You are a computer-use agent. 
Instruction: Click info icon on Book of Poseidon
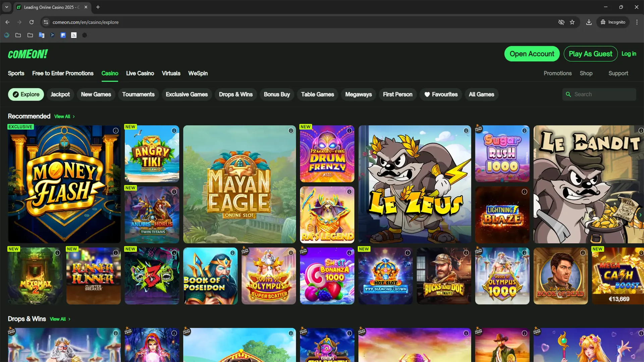click(x=232, y=253)
